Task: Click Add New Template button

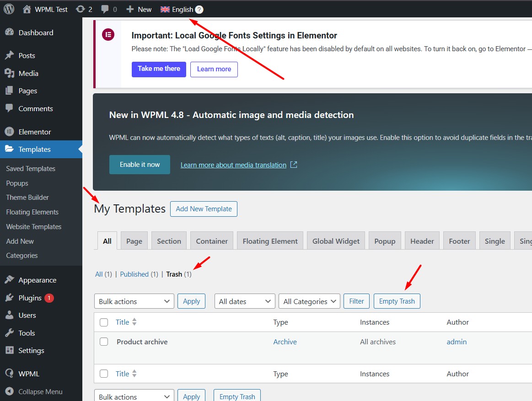Action: 204,209
